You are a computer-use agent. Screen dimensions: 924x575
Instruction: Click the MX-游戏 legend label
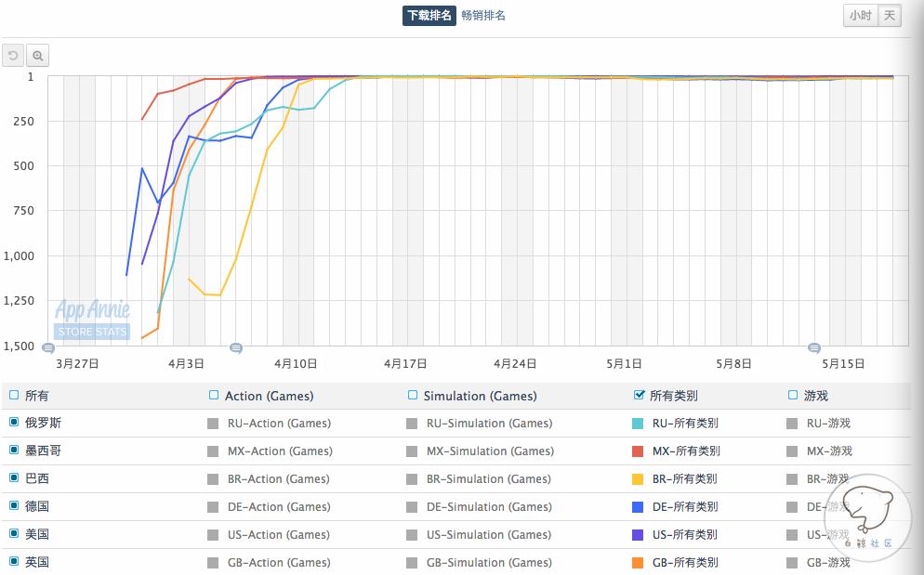[829, 451]
